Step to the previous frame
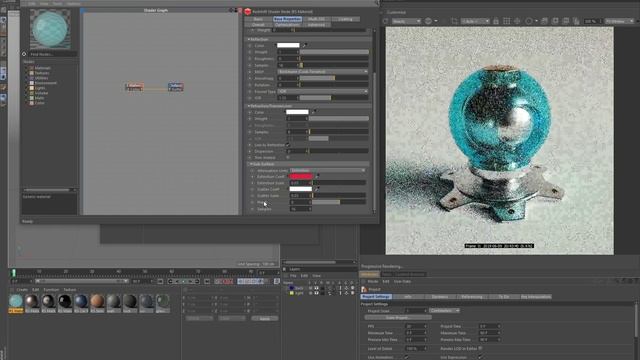This screenshot has height=360, width=640. coord(177,281)
